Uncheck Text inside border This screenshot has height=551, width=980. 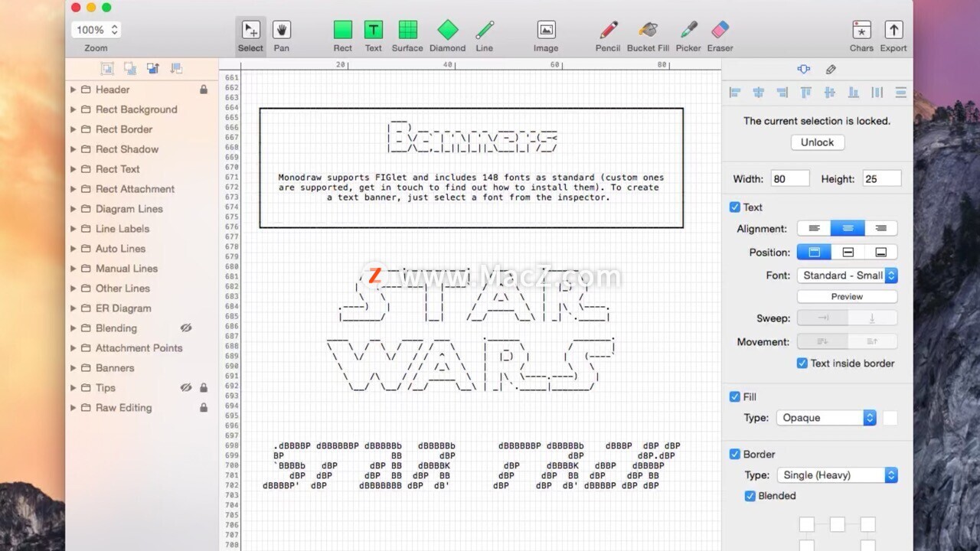(802, 364)
